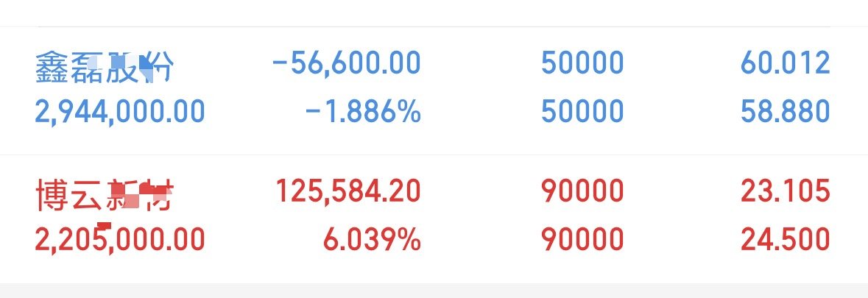The width and height of the screenshot is (868, 298).
Task: Select the cost price 60.012
Action: pos(785,63)
